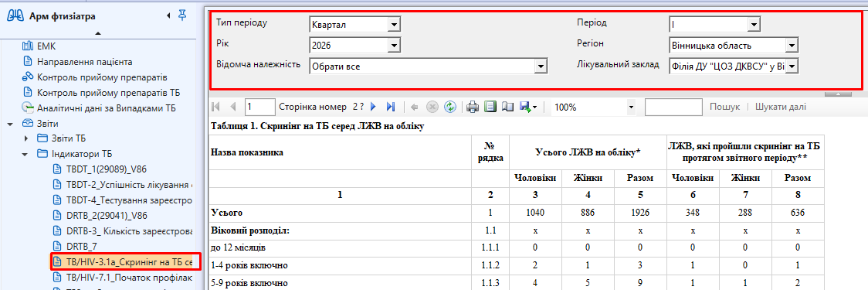Collapse the Звіти tree node

[x=10, y=124]
